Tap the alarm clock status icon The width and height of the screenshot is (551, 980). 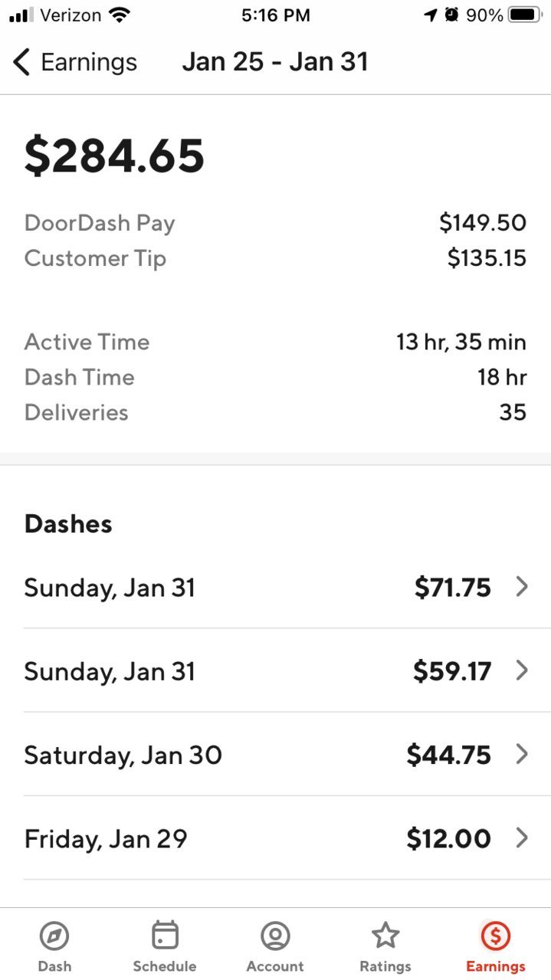tap(451, 15)
